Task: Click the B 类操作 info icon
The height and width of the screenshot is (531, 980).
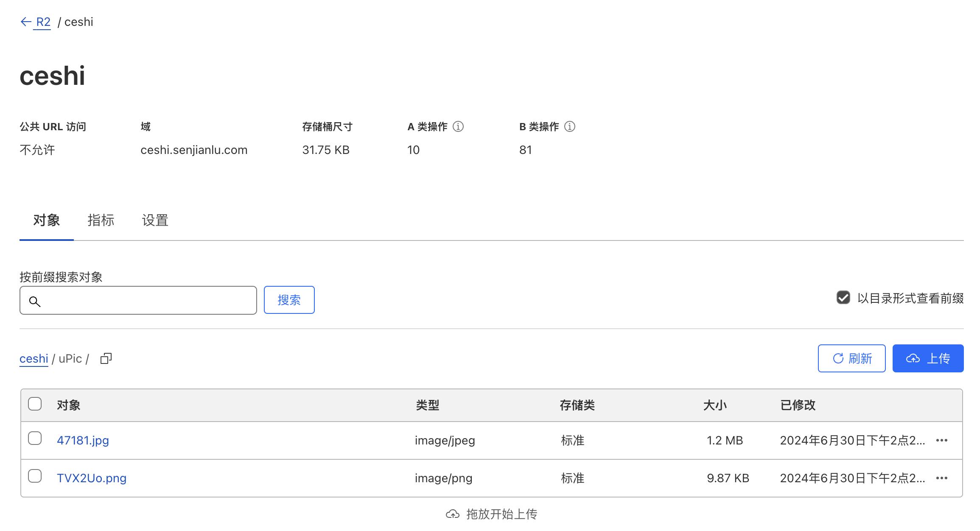Action: click(x=570, y=126)
